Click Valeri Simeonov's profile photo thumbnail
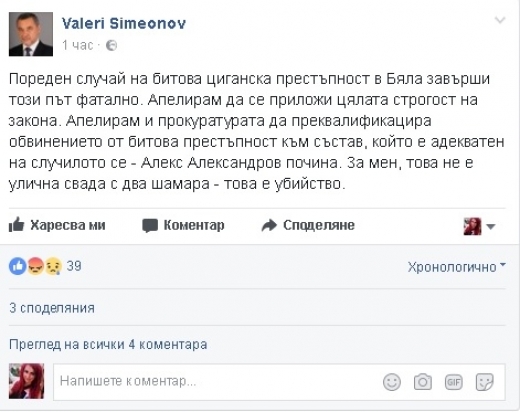 point(31,34)
